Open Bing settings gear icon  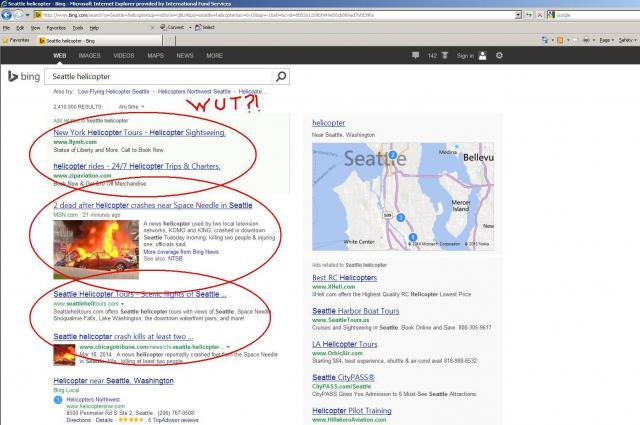(499, 55)
